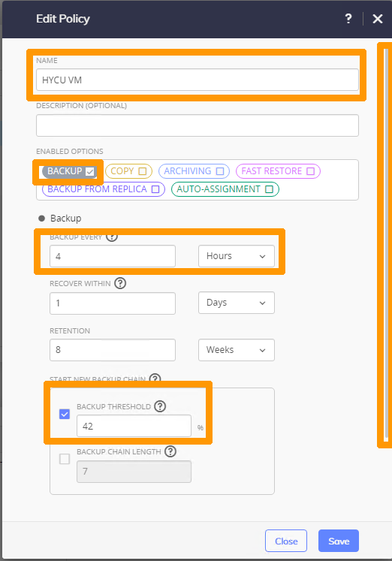The height and width of the screenshot is (561, 392).
Task: Open help icon next to Recover Within
Action: (x=120, y=283)
